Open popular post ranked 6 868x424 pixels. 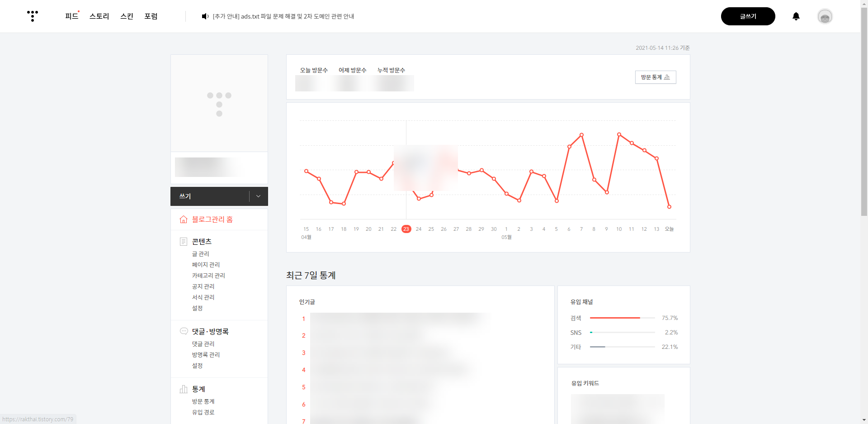pyautogui.click(x=371, y=405)
